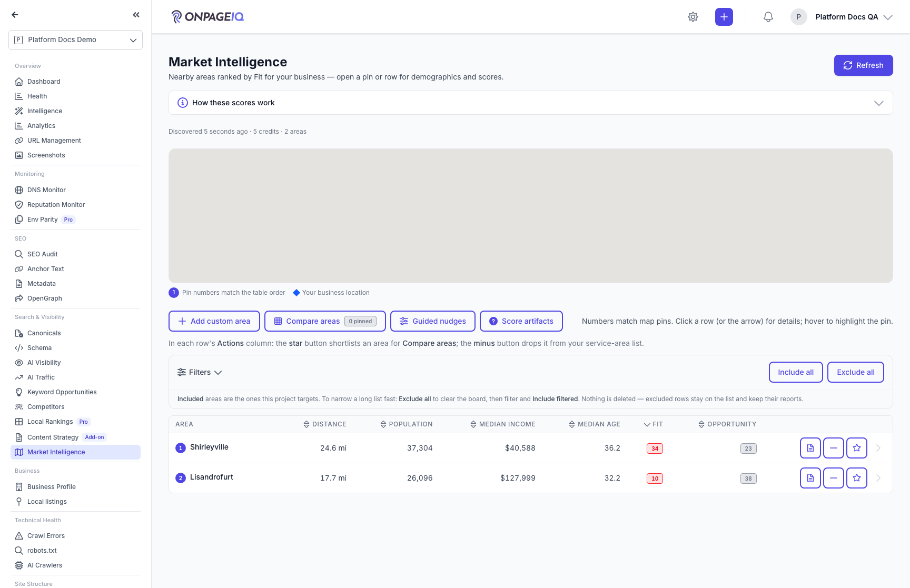
Task: Click the Exclude all button
Action: (855, 372)
